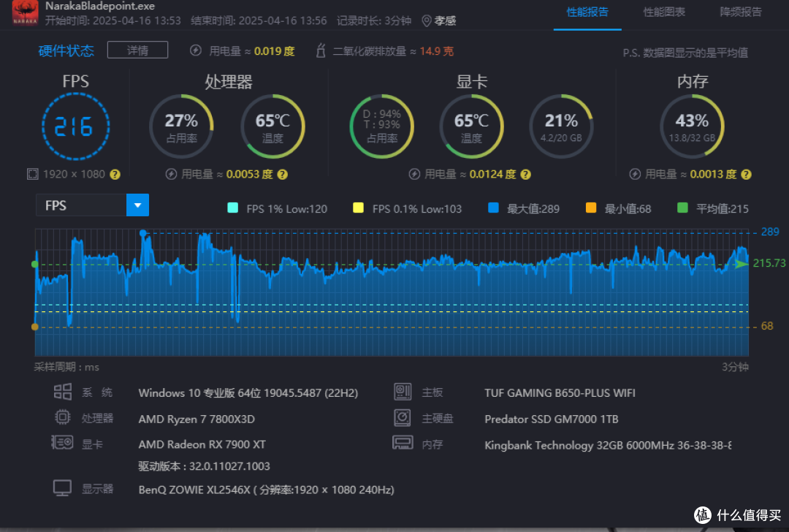The width and height of the screenshot is (789, 532).
Task: Click the green average marker on chart's left edge
Action: [x=35, y=265]
